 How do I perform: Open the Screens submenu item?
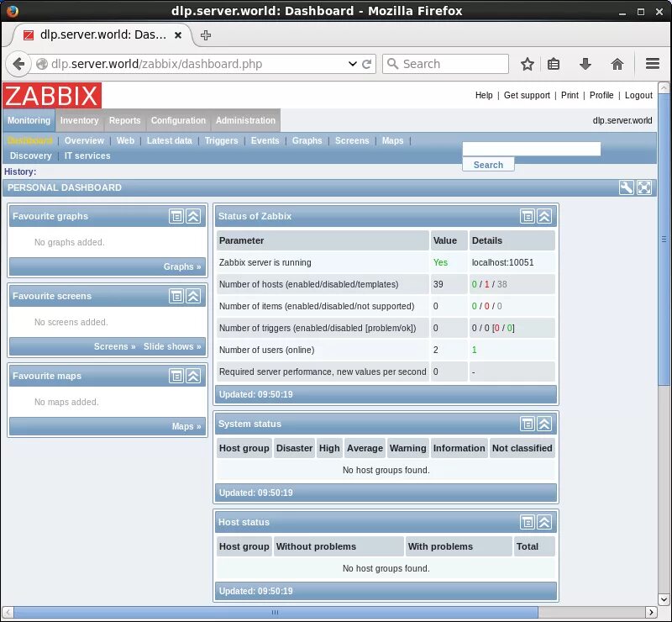coord(352,140)
